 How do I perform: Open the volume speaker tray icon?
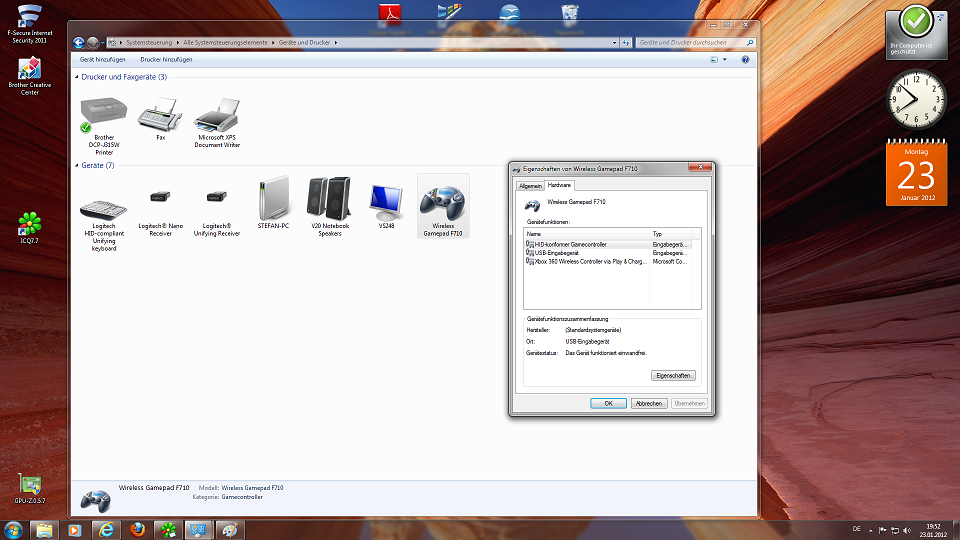[907, 530]
